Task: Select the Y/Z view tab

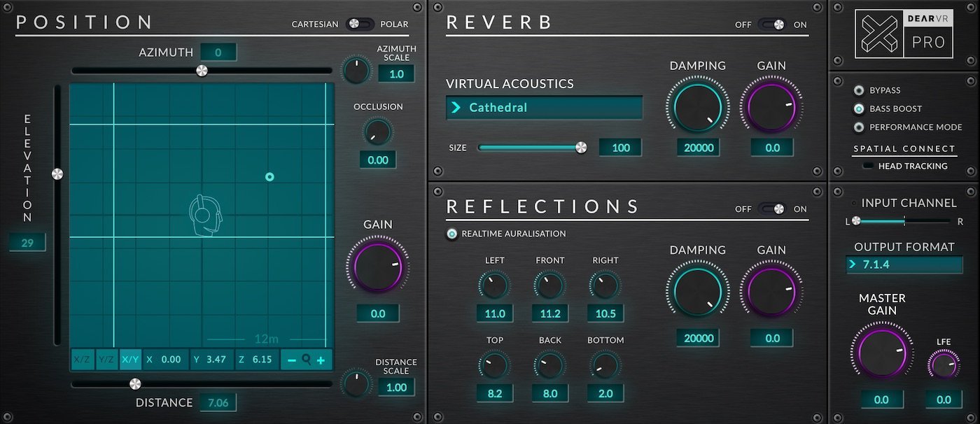Action: [106, 359]
